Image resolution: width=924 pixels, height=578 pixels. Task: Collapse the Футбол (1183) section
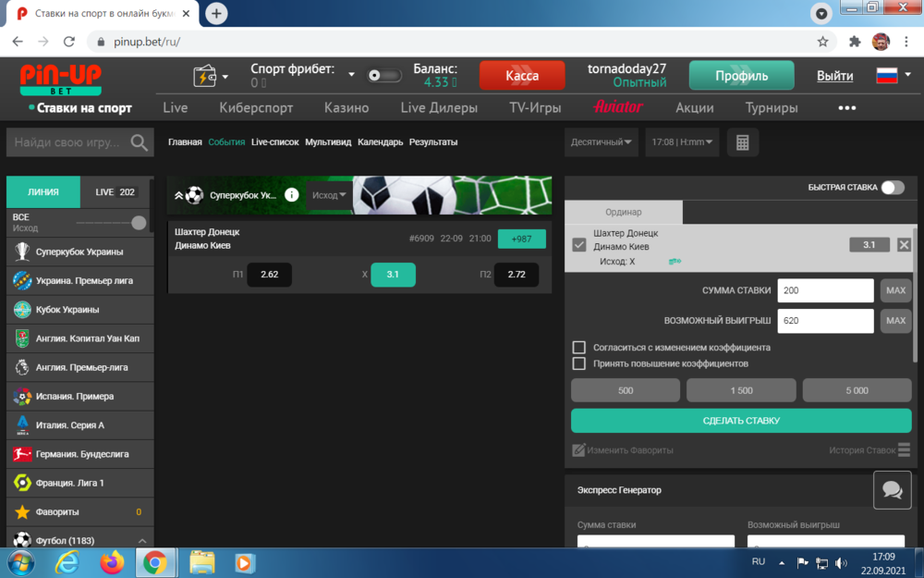click(142, 541)
